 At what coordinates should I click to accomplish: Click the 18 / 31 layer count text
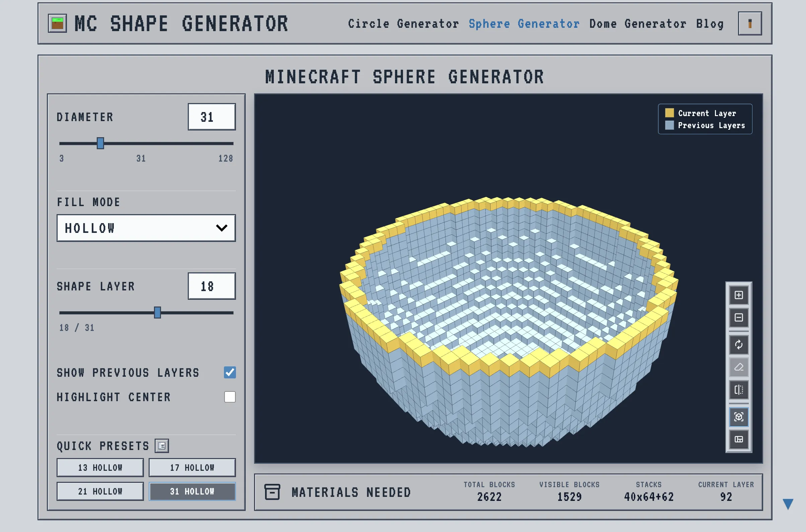pyautogui.click(x=77, y=328)
